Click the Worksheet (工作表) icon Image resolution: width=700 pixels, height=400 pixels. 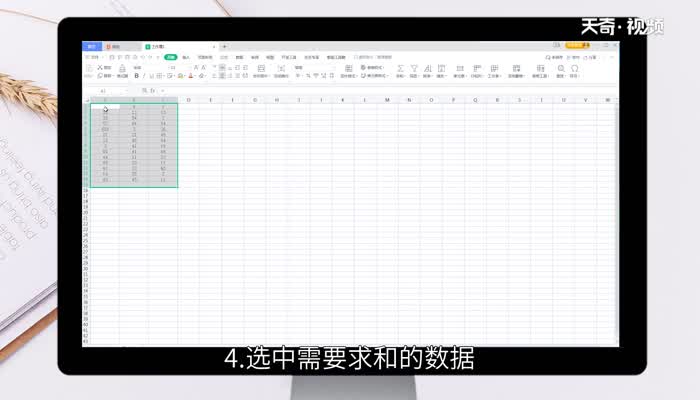pyautogui.click(x=494, y=68)
